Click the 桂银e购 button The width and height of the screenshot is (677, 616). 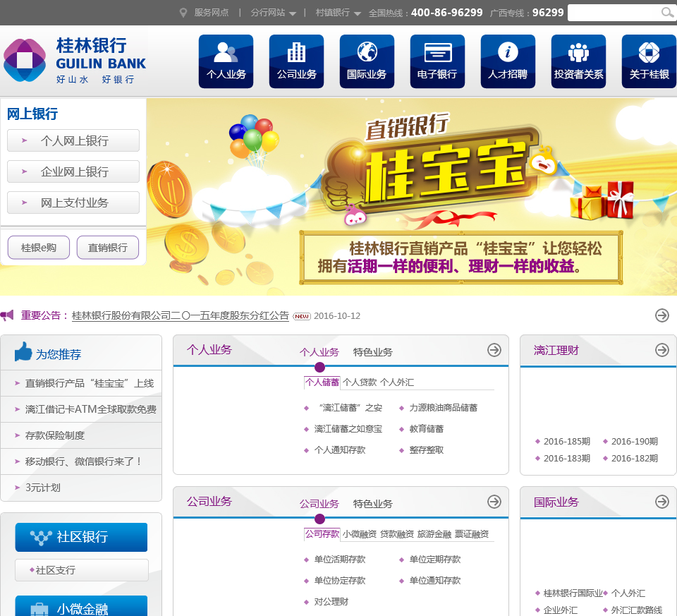pyautogui.click(x=38, y=248)
